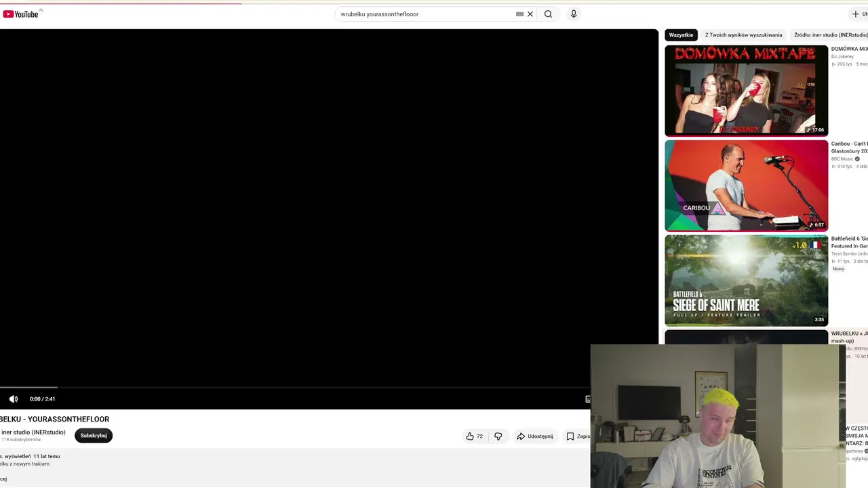
Task: Clear the search query with the X
Action: click(530, 14)
